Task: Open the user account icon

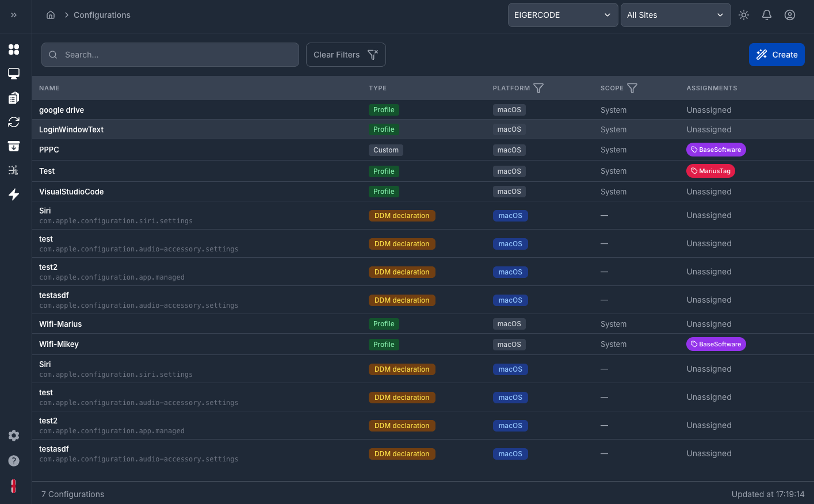Action: pyautogui.click(x=790, y=15)
